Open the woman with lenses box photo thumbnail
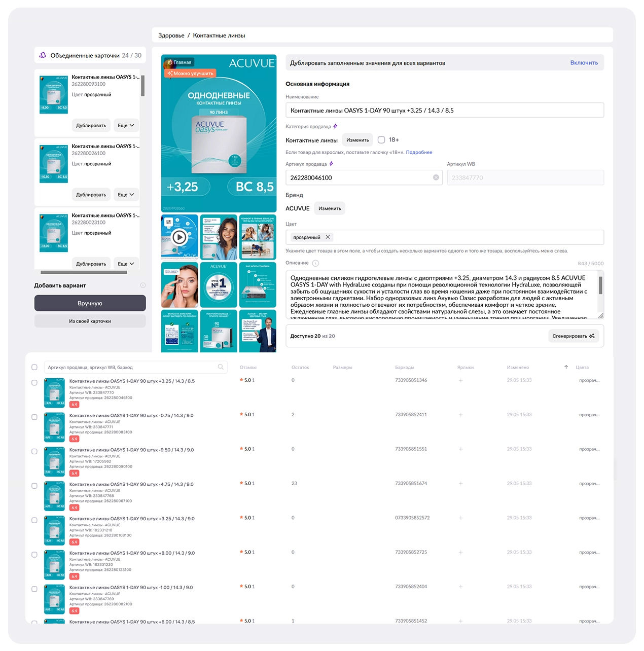Image resolution: width=644 pixels, height=651 pixels. [x=219, y=237]
